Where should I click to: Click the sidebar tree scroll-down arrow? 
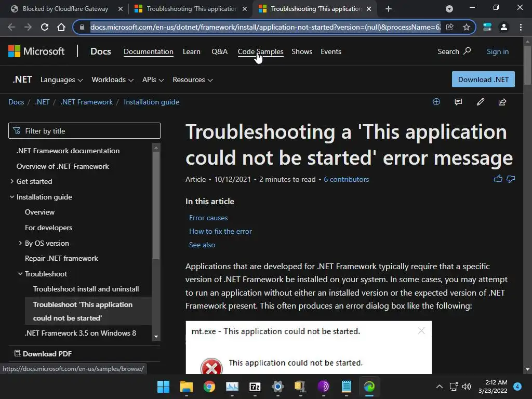[x=156, y=337]
